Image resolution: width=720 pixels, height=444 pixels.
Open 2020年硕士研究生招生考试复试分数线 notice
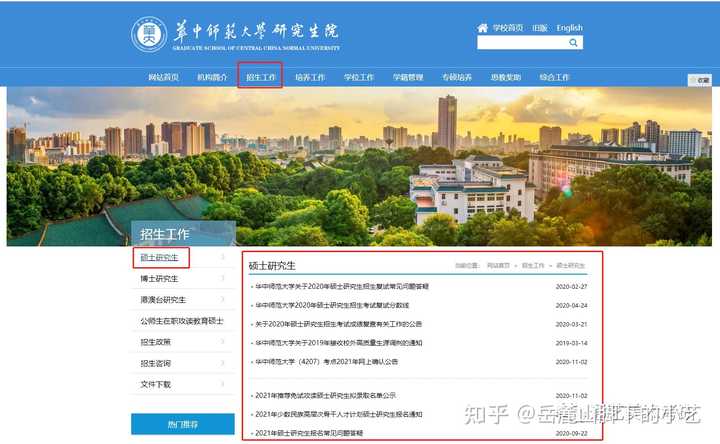coord(332,305)
